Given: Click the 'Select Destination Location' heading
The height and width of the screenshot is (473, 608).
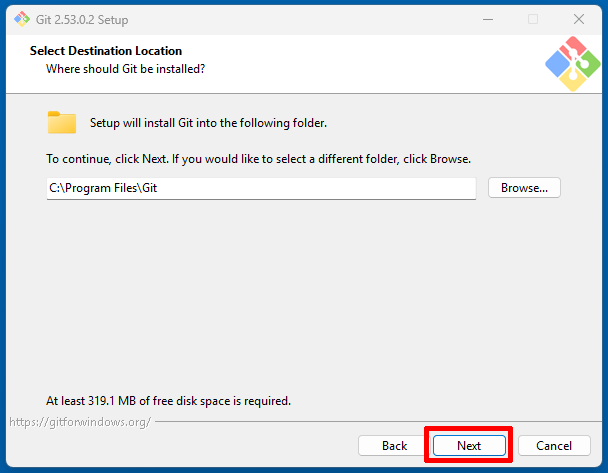Looking at the screenshot, I should click(106, 51).
